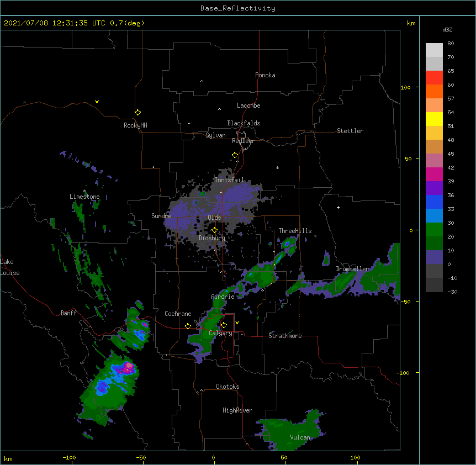Select the magenta 39-42 dBZ legend swatch
The width and height of the screenshot is (476, 465).
click(434, 174)
